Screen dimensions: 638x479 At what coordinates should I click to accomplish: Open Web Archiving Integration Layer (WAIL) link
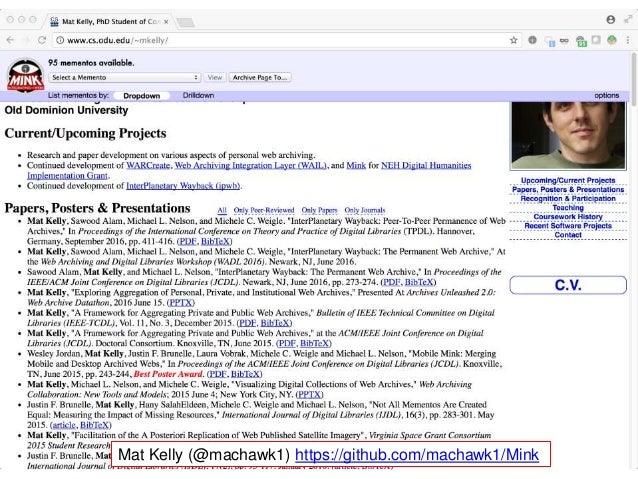point(251,165)
